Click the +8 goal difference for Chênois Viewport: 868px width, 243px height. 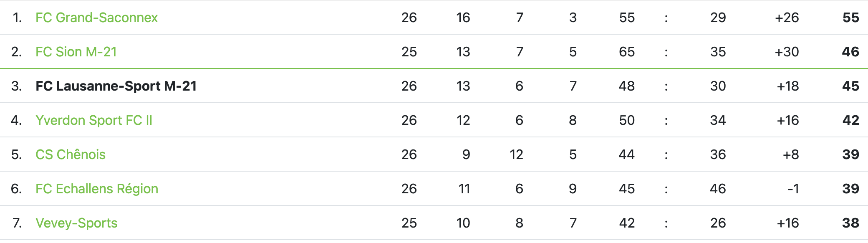coord(791,154)
